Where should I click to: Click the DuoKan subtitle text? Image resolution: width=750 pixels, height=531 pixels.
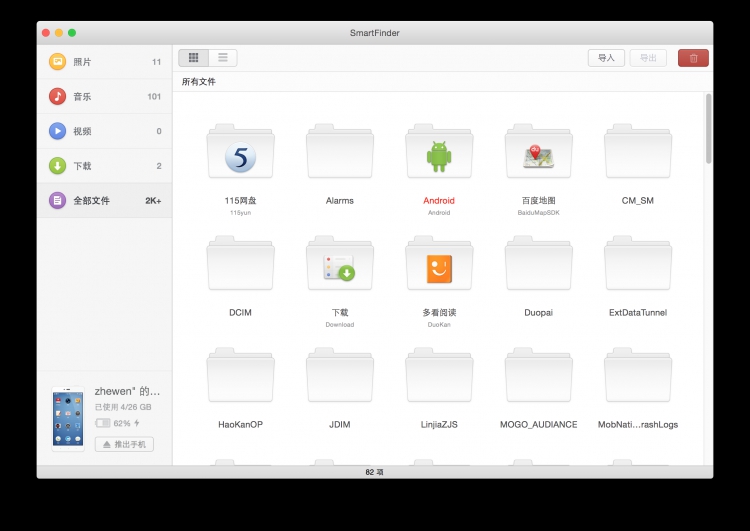[x=439, y=324]
